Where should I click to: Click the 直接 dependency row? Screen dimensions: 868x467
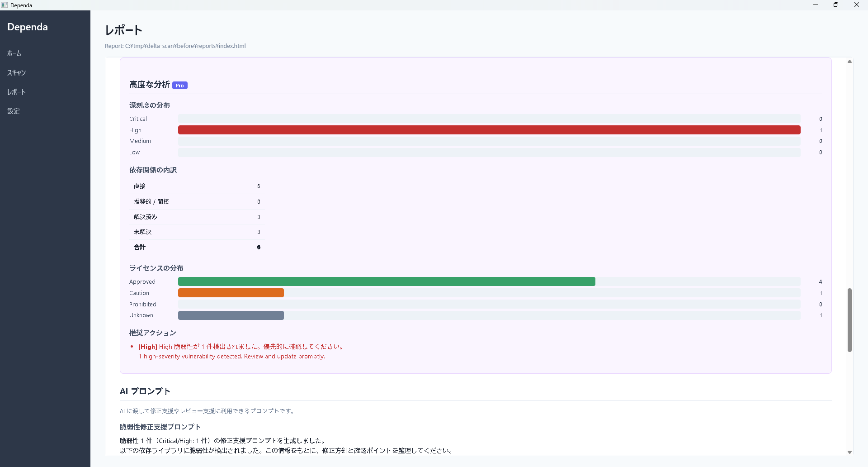pyautogui.click(x=197, y=186)
